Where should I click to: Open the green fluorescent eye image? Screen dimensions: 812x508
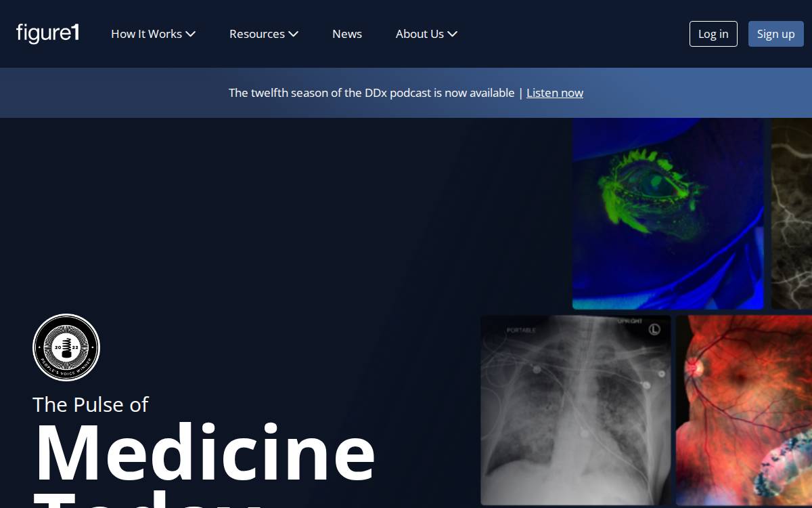pos(668,213)
